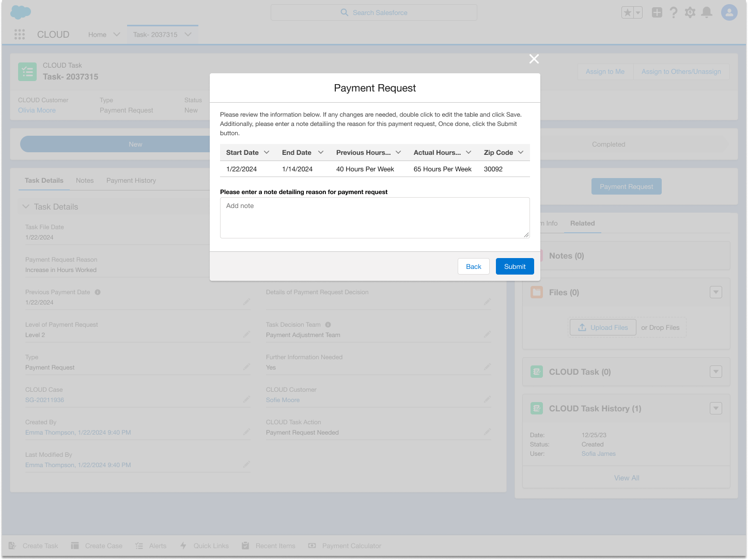Viewport: 748px width, 560px height.
Task: Switch to the Related tab
Action: [x=583, y=223]
